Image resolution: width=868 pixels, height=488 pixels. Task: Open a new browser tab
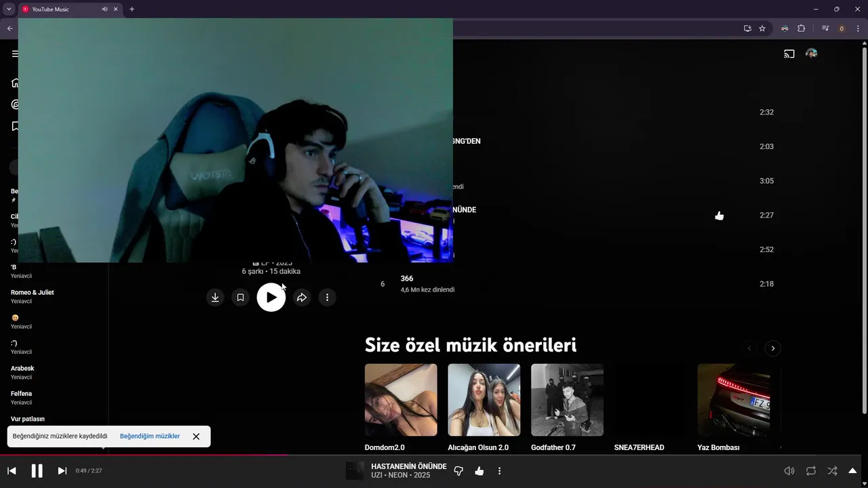click(x=132, y=9)
